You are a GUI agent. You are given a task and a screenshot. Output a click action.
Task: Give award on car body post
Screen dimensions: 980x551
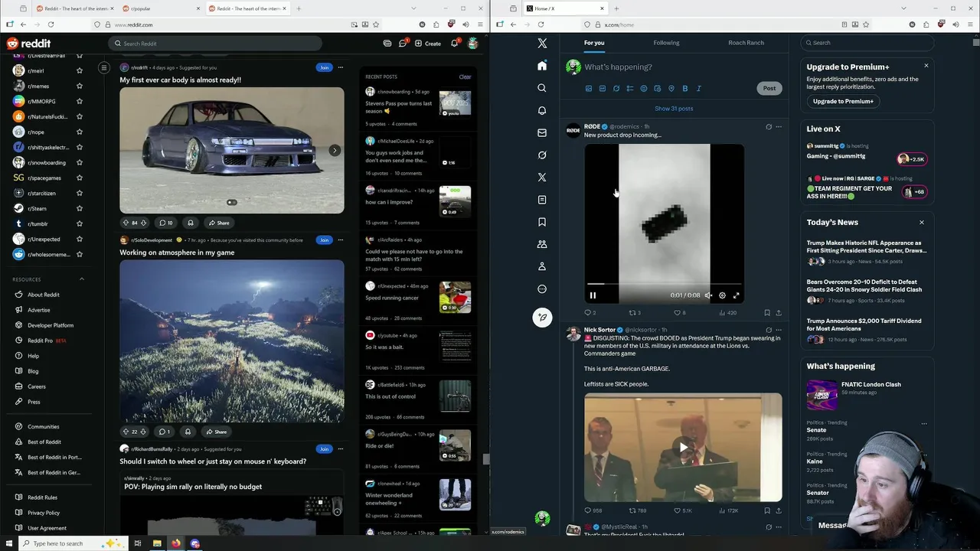point(191,223)
